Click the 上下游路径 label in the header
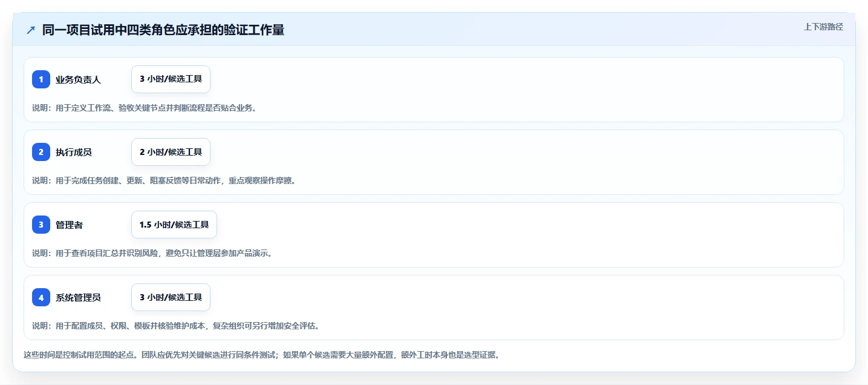Screen dimensions: 868x385 823,27
